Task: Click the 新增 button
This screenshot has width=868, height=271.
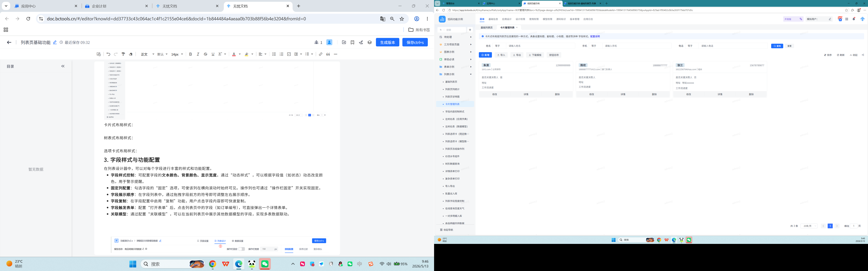Action: tap(485, 55)
